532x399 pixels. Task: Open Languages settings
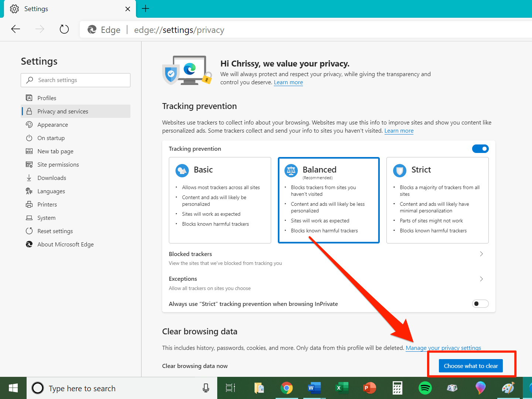tap(76, 191)
